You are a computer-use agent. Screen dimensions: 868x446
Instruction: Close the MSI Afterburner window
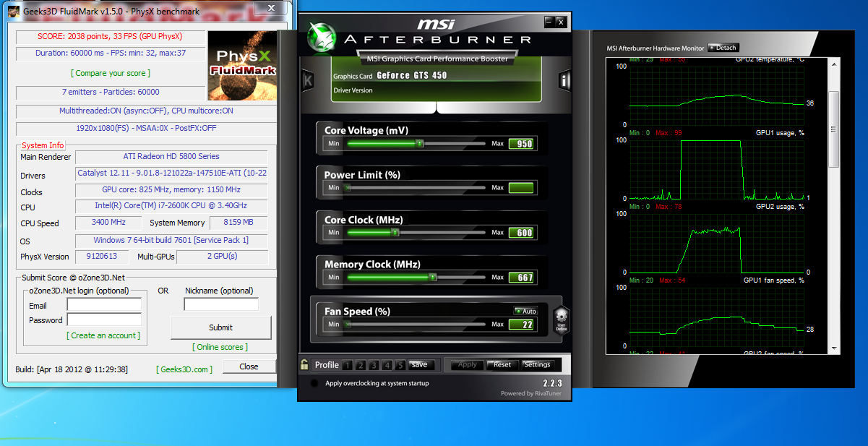(560, 22)
